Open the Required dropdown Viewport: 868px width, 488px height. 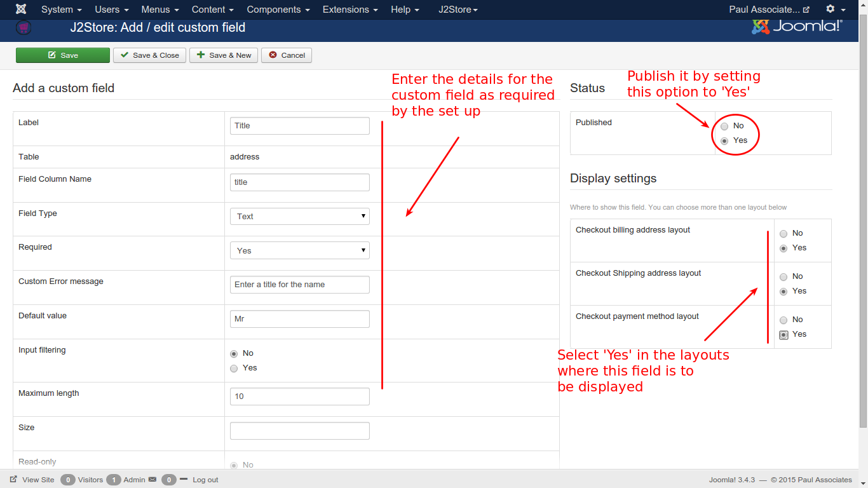[299, 251]
